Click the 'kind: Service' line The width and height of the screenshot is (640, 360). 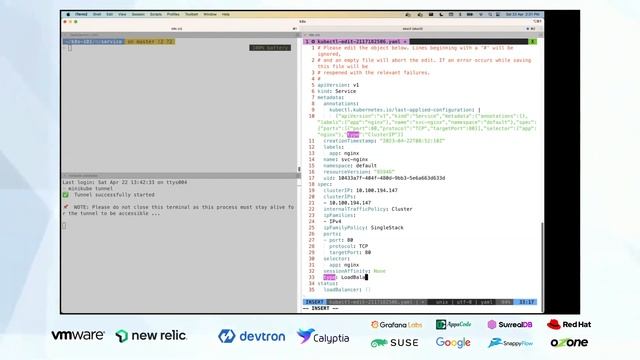(x=338, y=91)
